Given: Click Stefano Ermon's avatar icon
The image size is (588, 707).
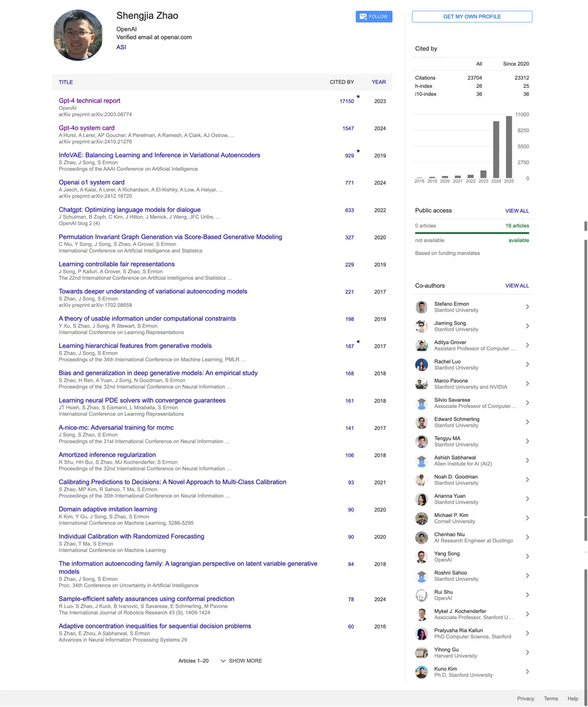Looking at the screenshot, I should [421, 307].
